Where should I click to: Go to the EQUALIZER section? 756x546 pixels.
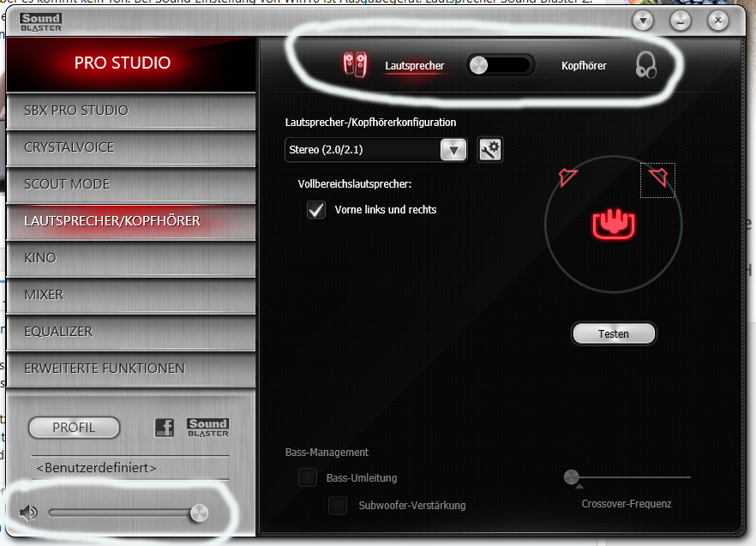[x=130, y=332]
